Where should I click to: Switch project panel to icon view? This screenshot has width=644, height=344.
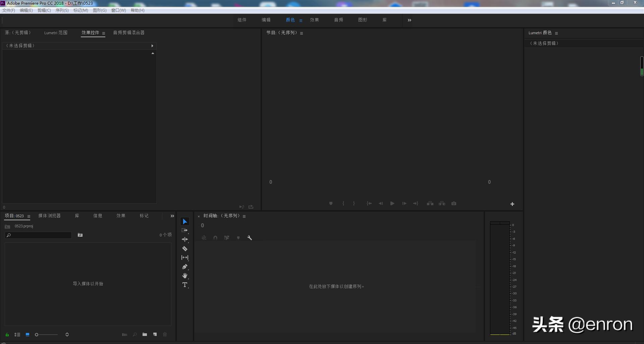[28, 335]
